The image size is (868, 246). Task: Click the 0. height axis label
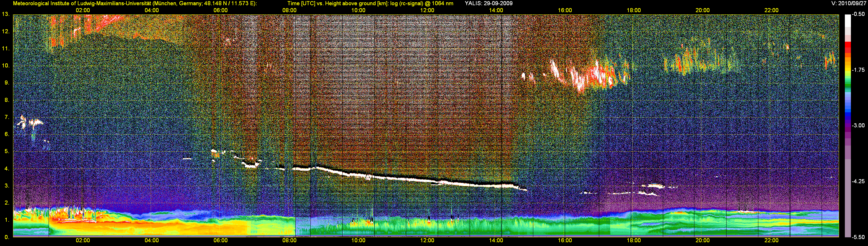click(x=7, y=237)
